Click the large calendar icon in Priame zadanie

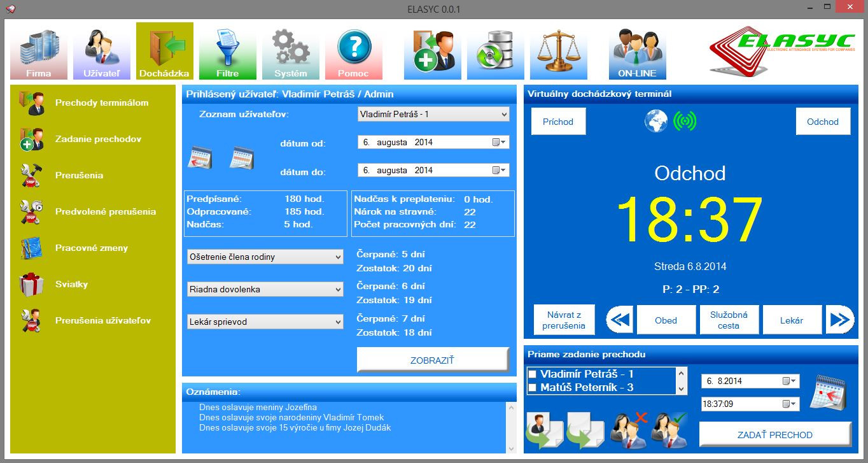pyautogui.click(x=829, y=392)
